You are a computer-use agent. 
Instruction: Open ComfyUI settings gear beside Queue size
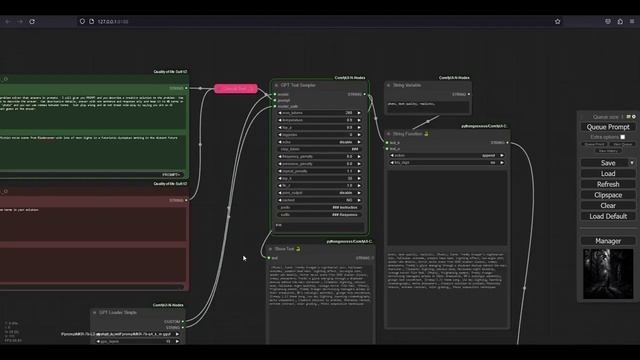tap(634, 117)
